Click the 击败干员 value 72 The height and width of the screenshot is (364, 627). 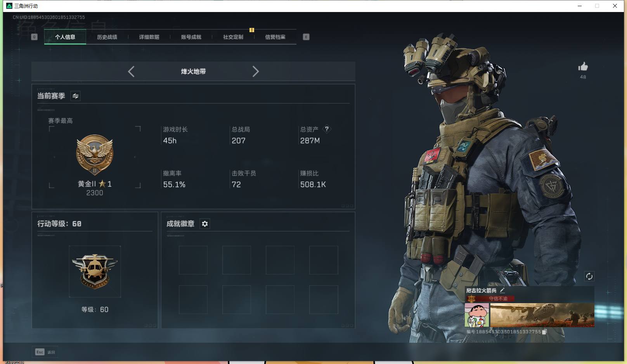point(236,185)
